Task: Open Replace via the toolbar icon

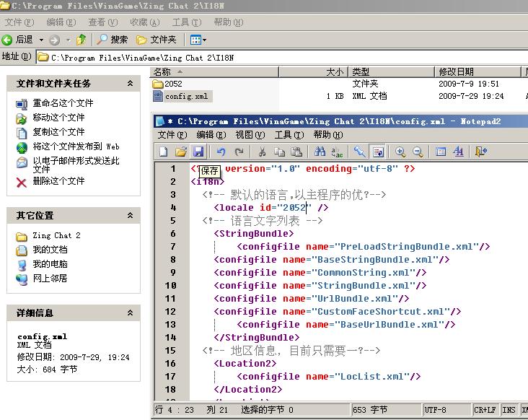Action: pos(337,152)
